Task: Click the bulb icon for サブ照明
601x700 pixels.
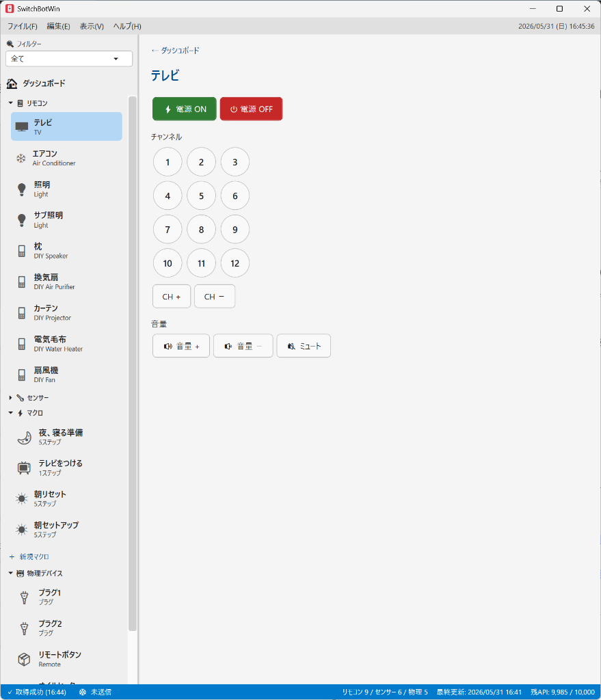Action: [x=21, y=220]
